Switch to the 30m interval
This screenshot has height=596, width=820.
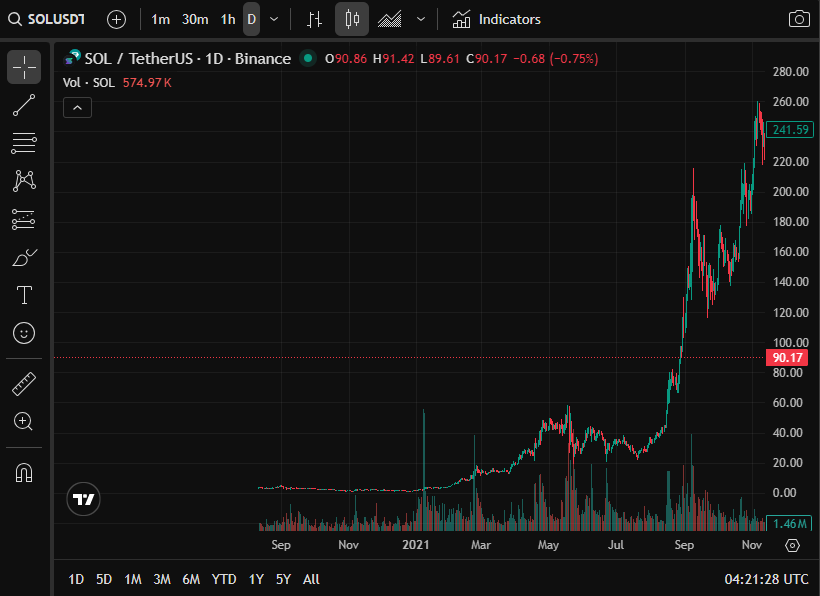tap(195, 19)
